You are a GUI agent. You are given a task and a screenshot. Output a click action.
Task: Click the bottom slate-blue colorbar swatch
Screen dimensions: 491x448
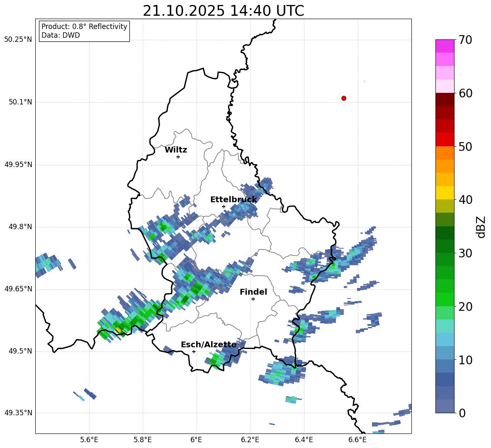445,406
